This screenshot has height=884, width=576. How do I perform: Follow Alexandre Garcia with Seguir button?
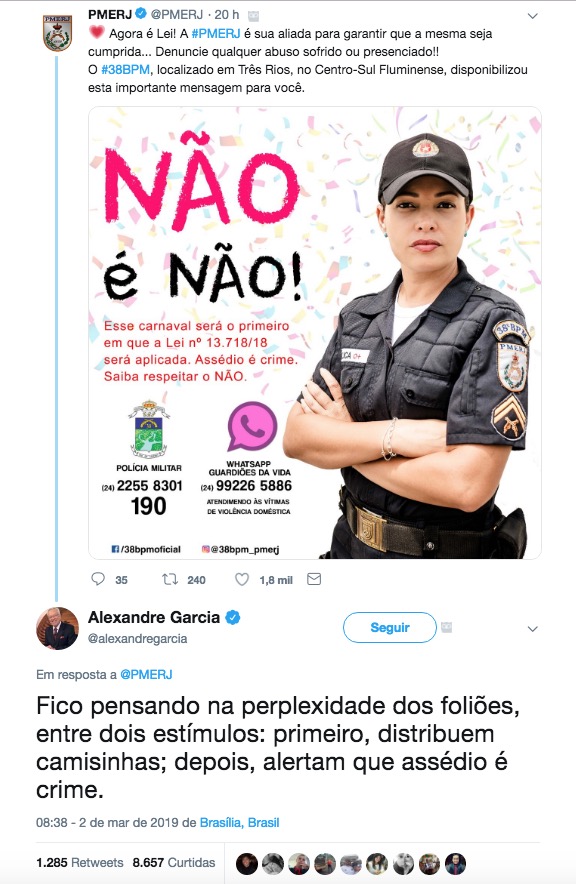(389, 627)
